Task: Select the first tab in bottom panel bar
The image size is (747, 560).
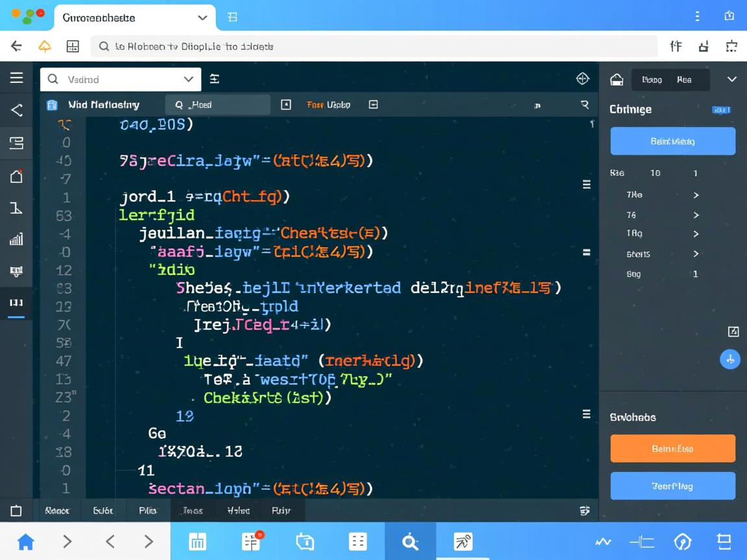Action: [x=57, y=511]
